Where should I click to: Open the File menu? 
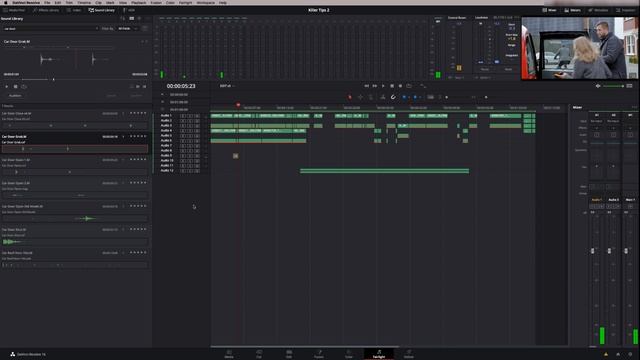point(47,2)
